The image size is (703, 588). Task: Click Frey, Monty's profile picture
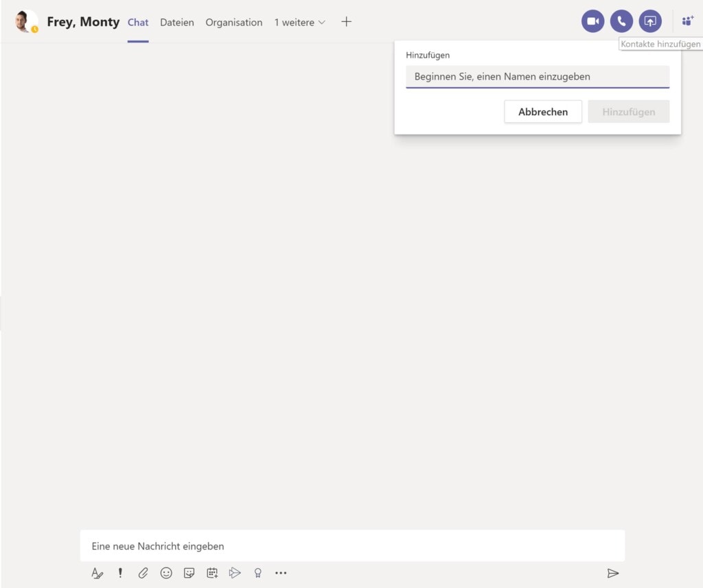click(x=26, y=21)
